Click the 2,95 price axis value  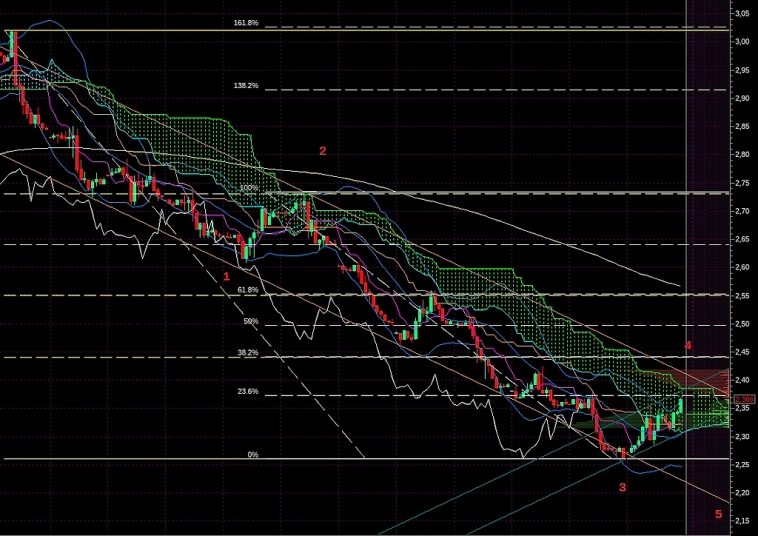[742, 71]
